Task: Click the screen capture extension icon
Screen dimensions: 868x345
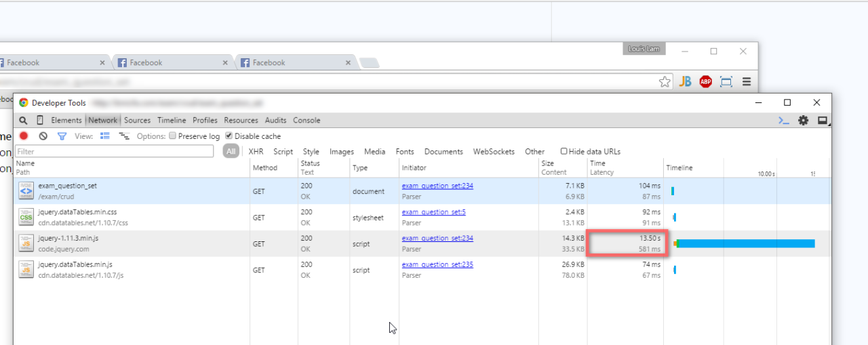Action: (x=726, y=82)
